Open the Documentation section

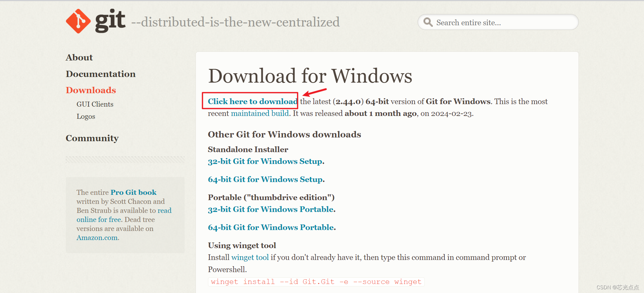(x=101, y=74)
